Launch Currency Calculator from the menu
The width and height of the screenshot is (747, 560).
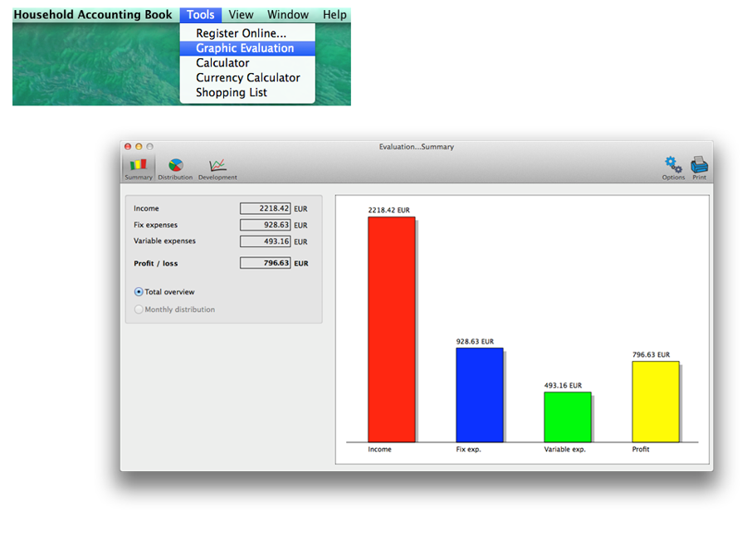click(x=247, y=78)
